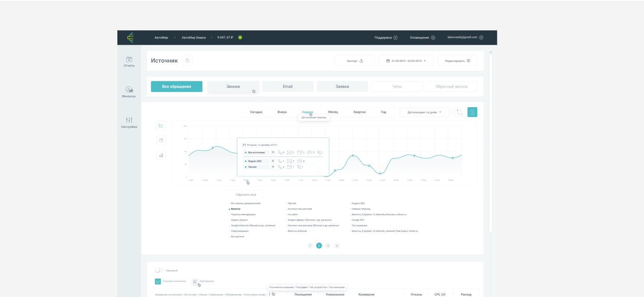Go to legend page 3
The height and width of the screenshot is (297, 644).
pos(328,245)
